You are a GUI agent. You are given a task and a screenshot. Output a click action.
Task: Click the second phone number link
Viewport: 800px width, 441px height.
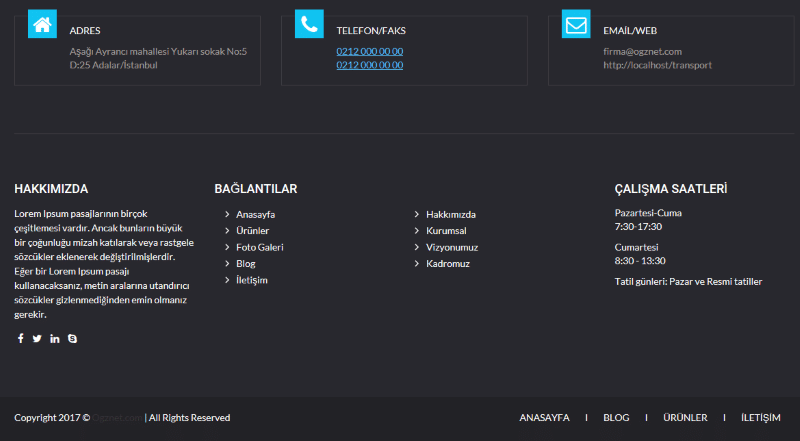(x=369, y=65)
